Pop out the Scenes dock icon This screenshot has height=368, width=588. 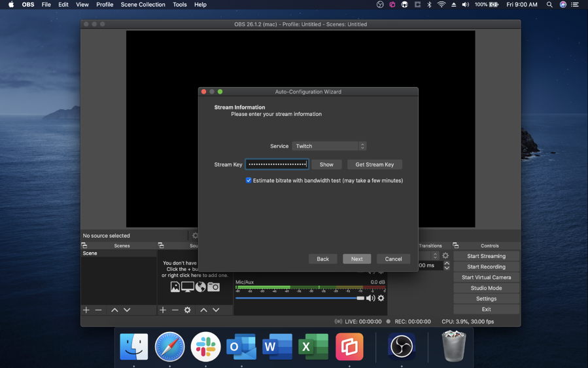(x=84, y=246)
